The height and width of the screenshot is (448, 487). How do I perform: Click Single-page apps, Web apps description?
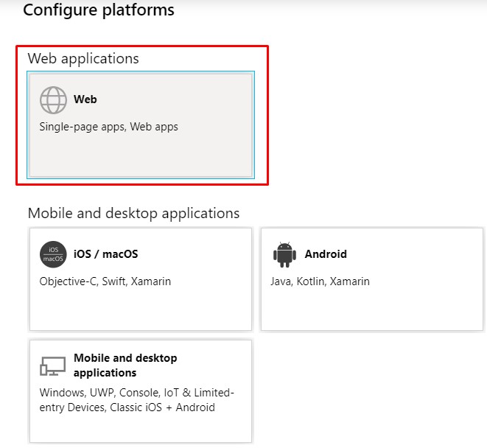[x=109, y=127]
